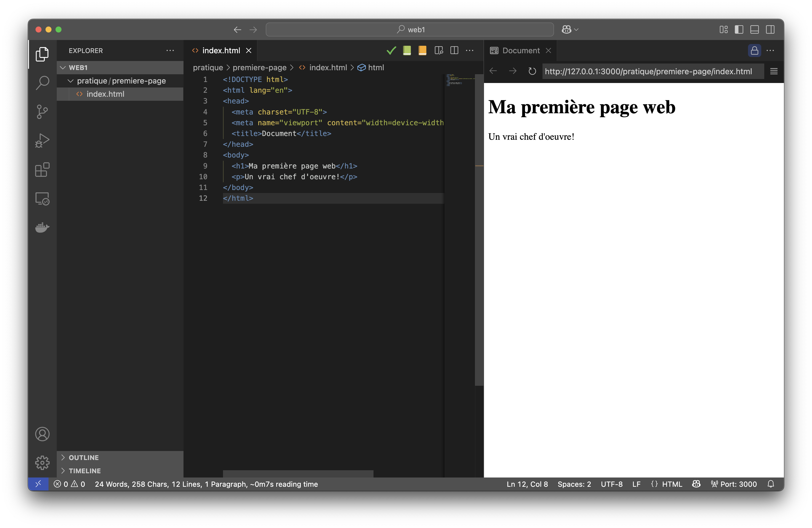Close the index.html tab
Screen dimensions: 812x528
point(249,50)
